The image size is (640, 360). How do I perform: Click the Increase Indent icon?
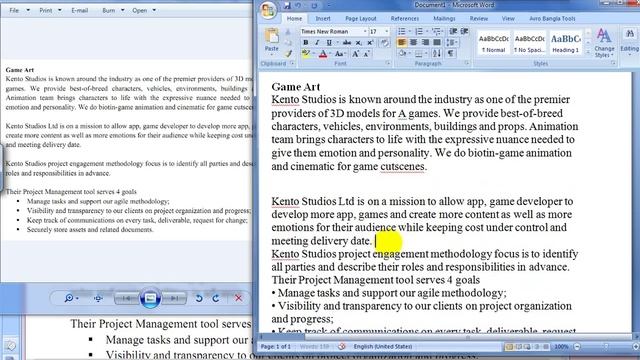point(464,31)
